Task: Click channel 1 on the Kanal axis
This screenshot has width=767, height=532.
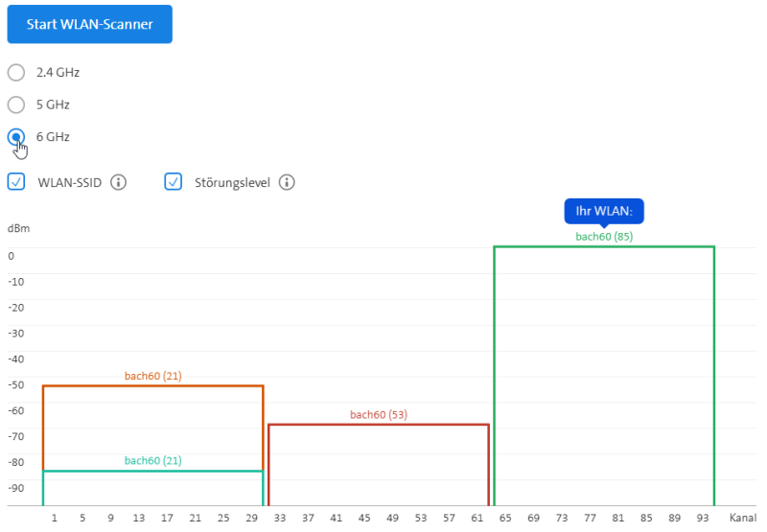Action: 55,518
